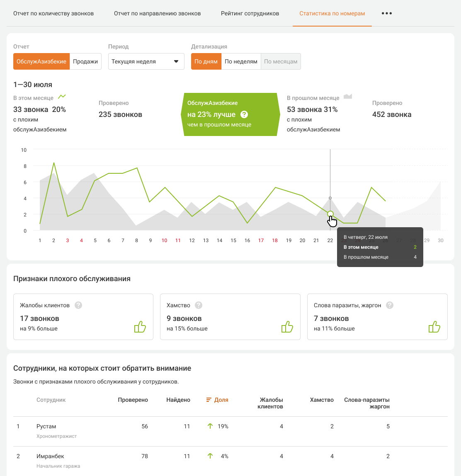Switch to Отчет по направлению звонков tab

(157, 13)
